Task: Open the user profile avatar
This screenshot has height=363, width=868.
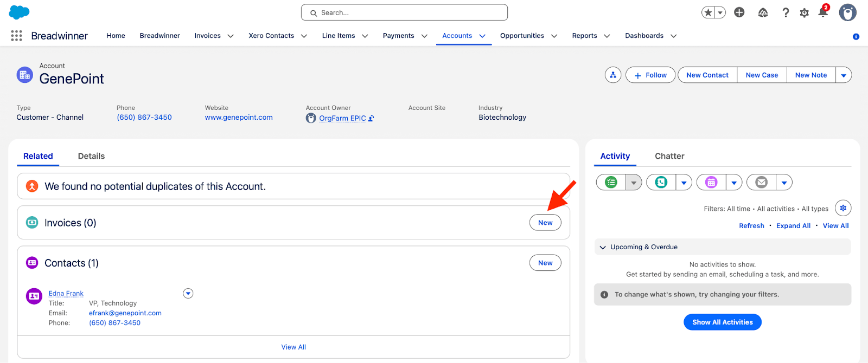Action: [x=847, y=12]
